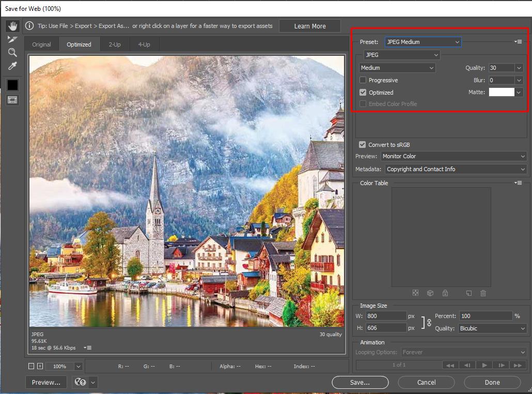Open the Original preview tab
The image size is (532, 394).
coord(41,44)
